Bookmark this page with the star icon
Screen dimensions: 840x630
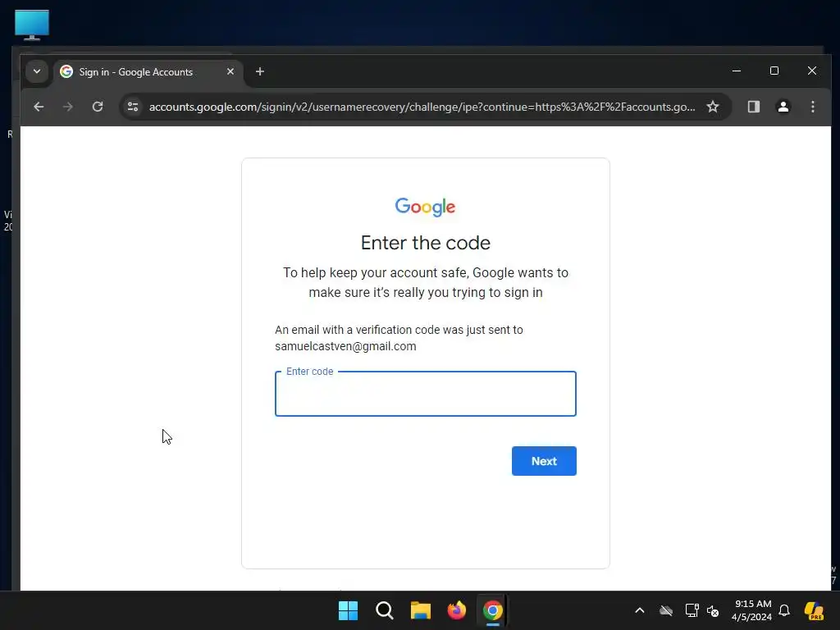713,107
